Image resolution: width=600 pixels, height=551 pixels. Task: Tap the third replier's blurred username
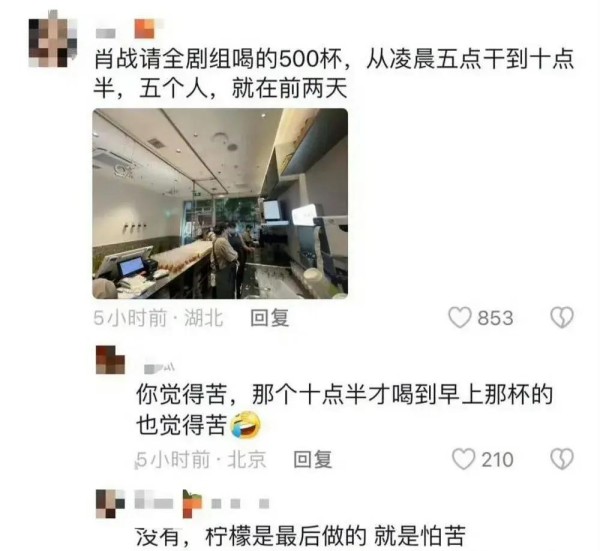click(x=153, y=499)
